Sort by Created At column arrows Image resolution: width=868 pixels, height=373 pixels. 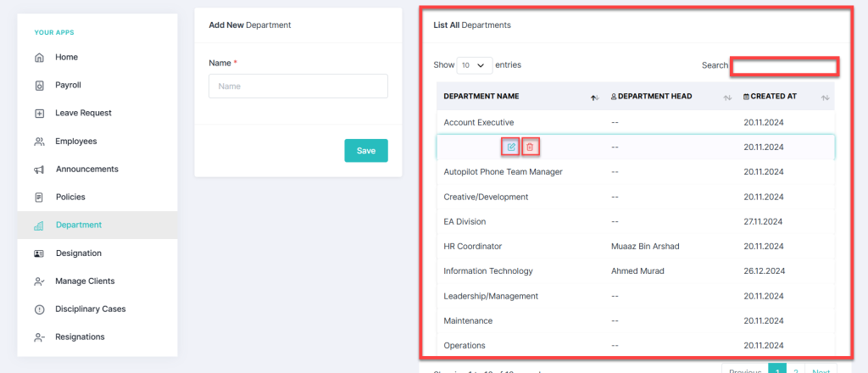tap(825, 97)
